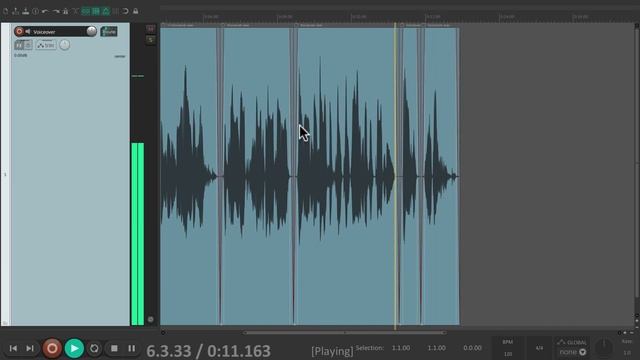Click the Open Project toolbar icon
The height and width of the screenshot is (360, 640).
(x=16, y=11)
